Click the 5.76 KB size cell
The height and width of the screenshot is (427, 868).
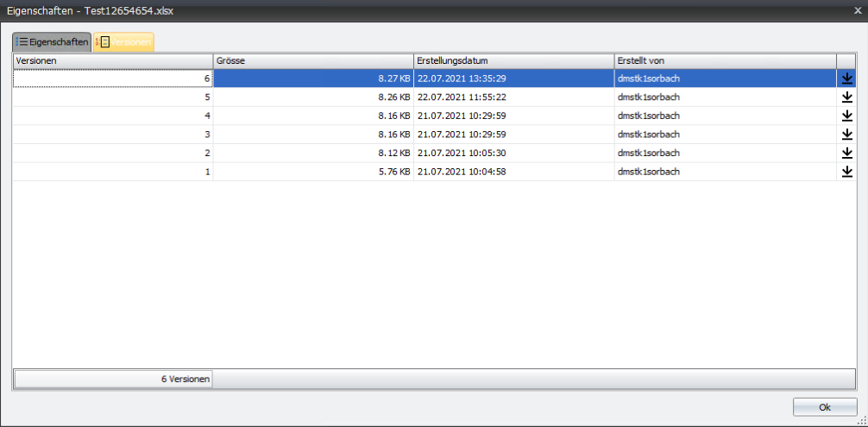(313, 172)
